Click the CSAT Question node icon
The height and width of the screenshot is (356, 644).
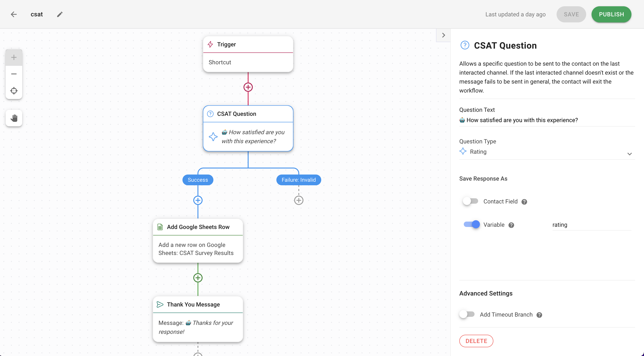pyautogui.click(x=210, y=114)
